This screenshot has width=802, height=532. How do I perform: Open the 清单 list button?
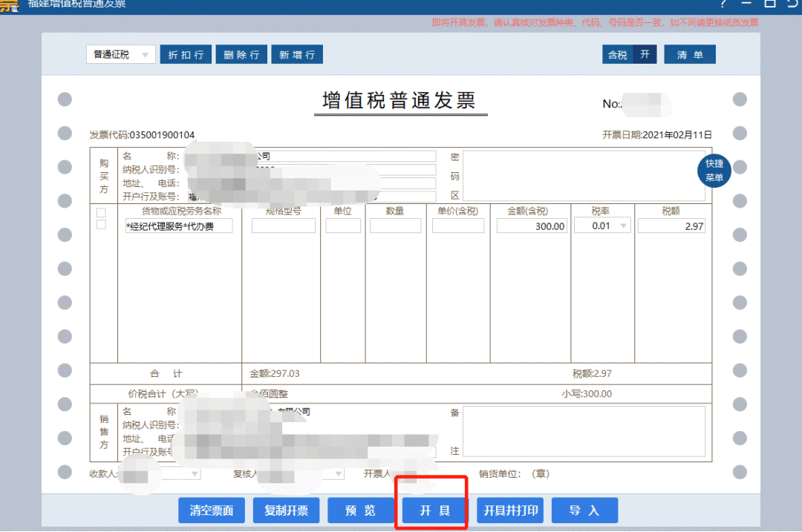point(689,55)
